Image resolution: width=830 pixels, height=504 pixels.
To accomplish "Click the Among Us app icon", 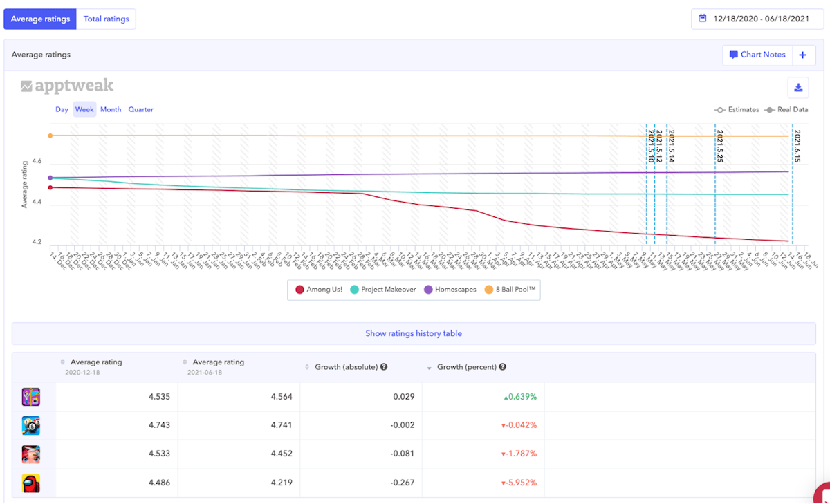I will click(30, 483).
